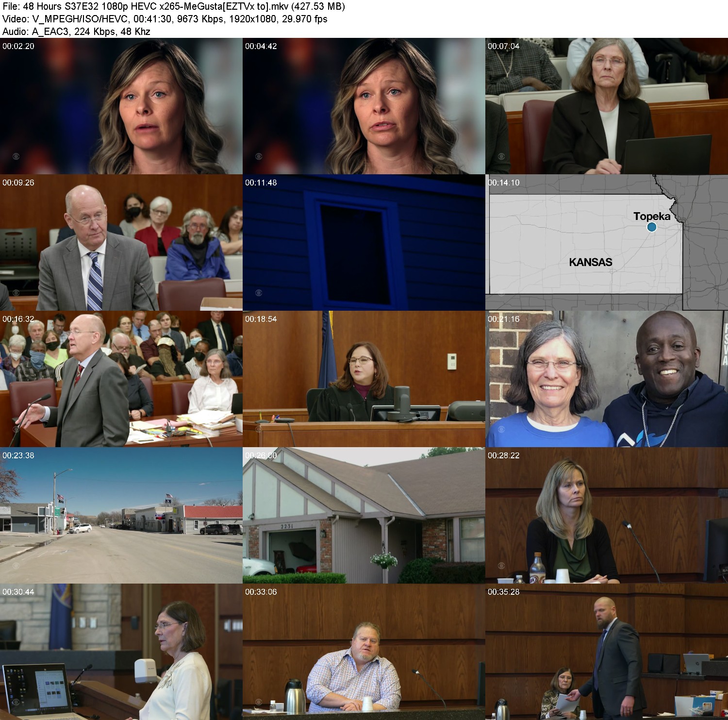Select the street view thumbnail at 00:23:38
728x720 pixels.
coord(121,516)
